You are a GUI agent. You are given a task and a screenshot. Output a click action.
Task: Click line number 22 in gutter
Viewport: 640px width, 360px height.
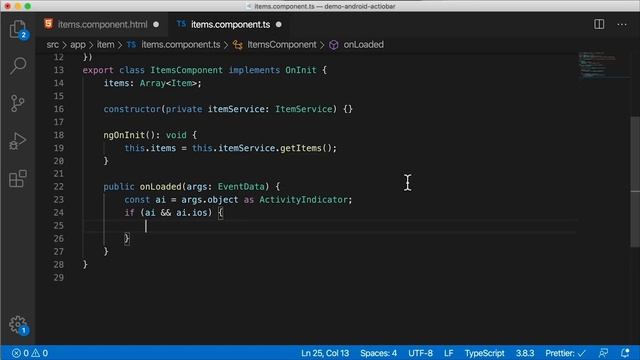coord(59,187)
